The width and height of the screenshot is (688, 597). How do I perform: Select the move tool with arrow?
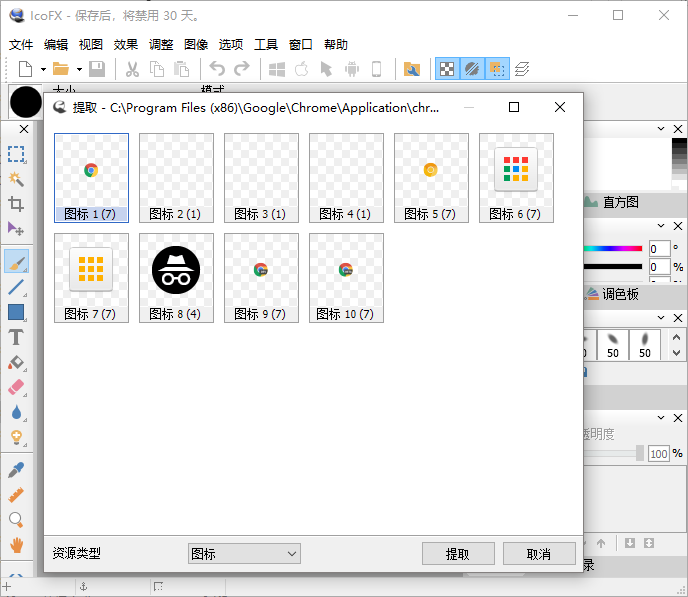(16, 229)
